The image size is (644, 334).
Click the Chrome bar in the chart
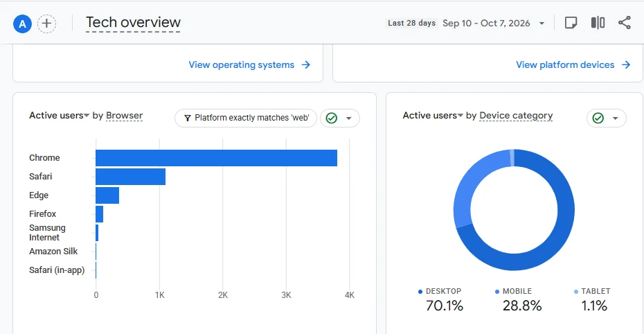pos(217,158)
